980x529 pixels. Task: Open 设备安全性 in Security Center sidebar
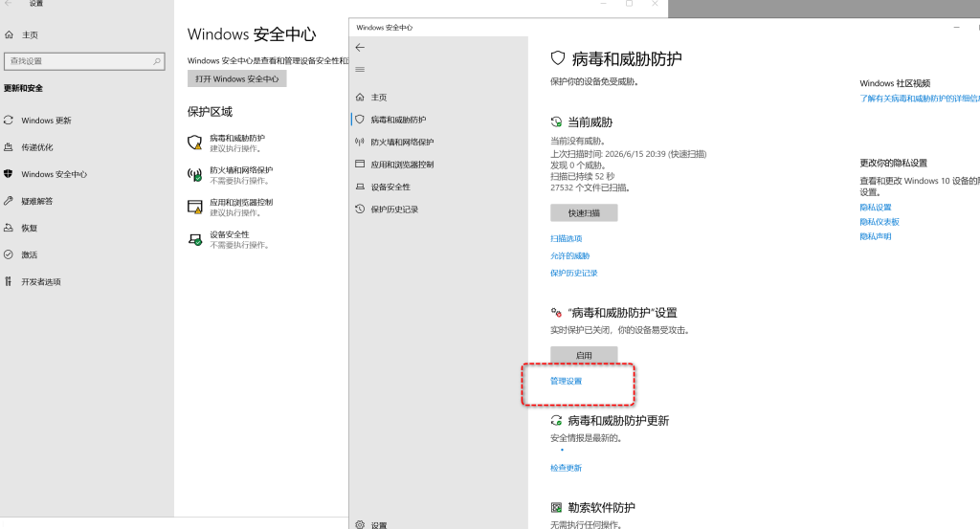pos(390,187)
